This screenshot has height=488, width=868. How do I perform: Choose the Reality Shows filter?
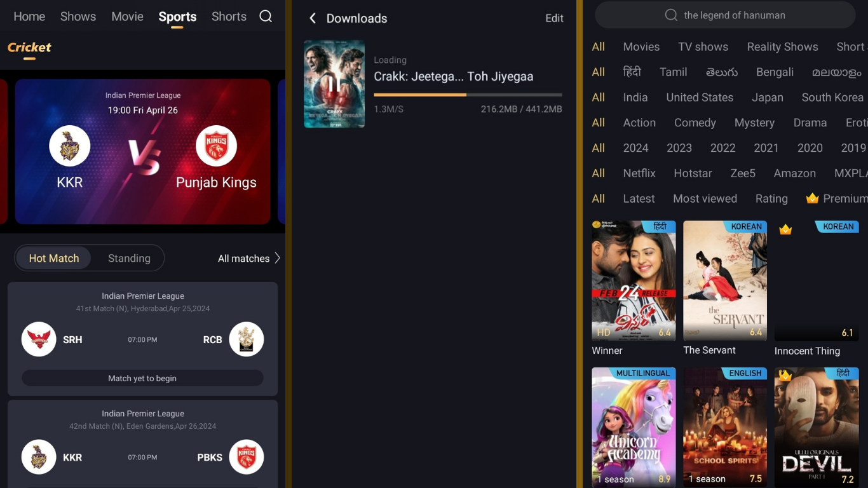782,46
